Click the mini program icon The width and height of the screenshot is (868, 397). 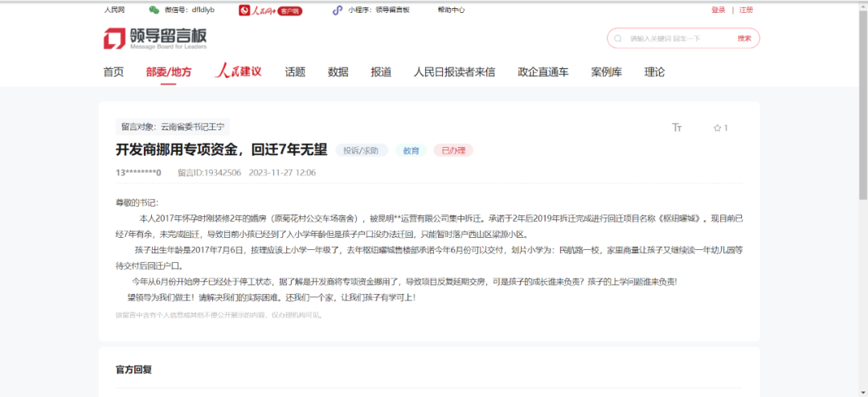click(x=338, y=10)
